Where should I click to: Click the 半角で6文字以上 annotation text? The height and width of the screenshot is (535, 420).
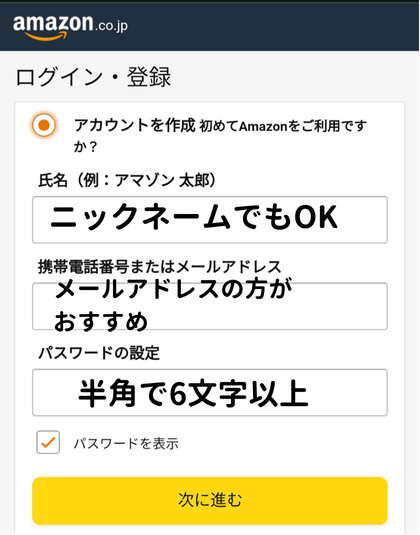pos(193,393)
